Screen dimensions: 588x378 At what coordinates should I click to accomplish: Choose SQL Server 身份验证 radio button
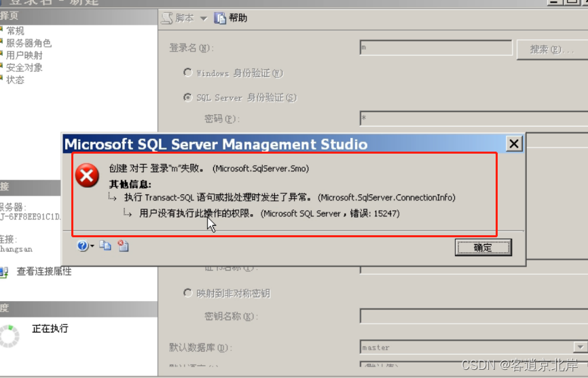[x=187, y=97]
